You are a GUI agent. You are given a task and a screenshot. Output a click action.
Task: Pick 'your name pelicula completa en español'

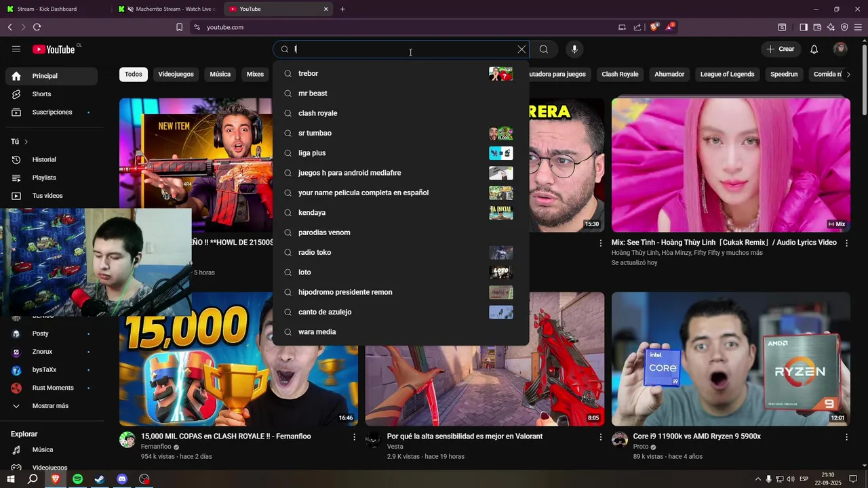click(401, 192)
